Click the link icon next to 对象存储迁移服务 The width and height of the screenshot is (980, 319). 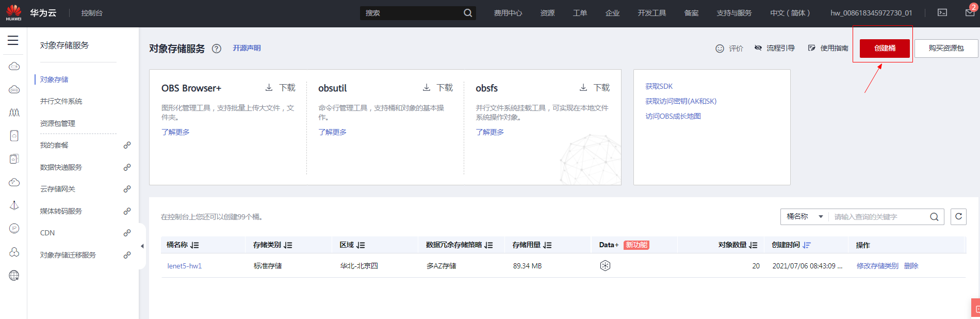tap(127, 255)
